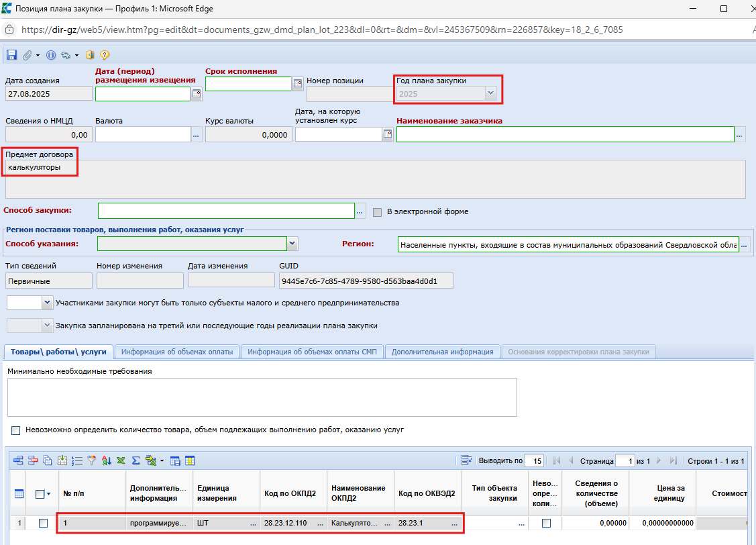Click the Срок исполнения date field
The width and height of the screenshot is (756, 545).
tap(248, 83)
